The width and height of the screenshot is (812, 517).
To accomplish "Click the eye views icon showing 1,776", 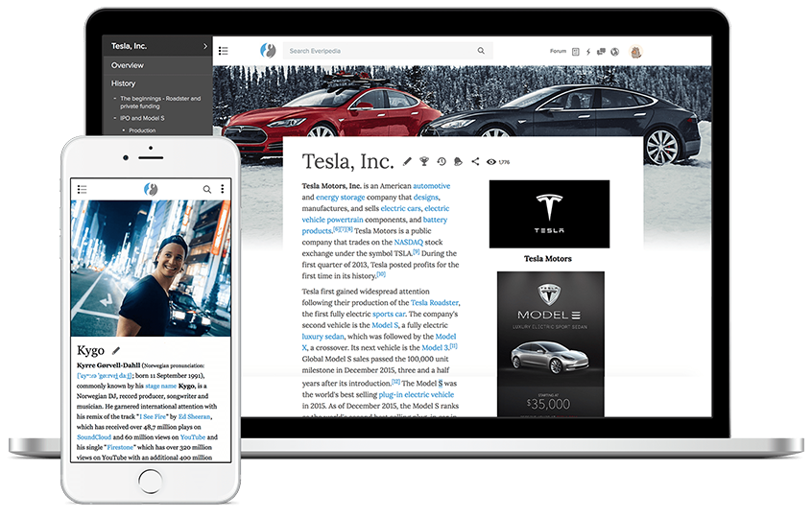I will pos(490,162).
